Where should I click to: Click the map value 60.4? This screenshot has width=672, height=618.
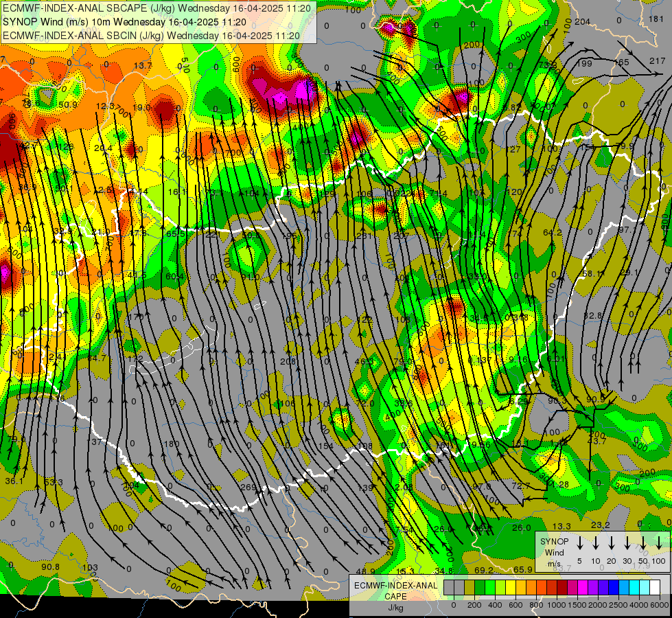(x=174, y=276)
